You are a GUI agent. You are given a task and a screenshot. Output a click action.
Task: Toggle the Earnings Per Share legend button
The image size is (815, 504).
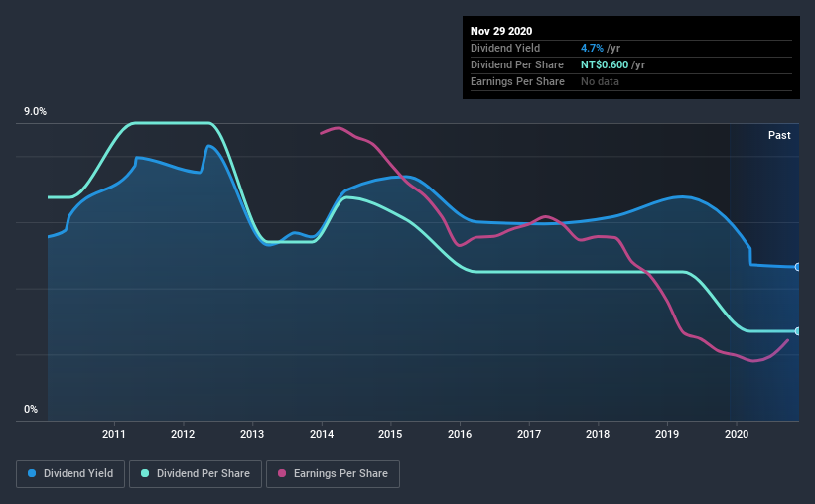(x=333, y=474)
